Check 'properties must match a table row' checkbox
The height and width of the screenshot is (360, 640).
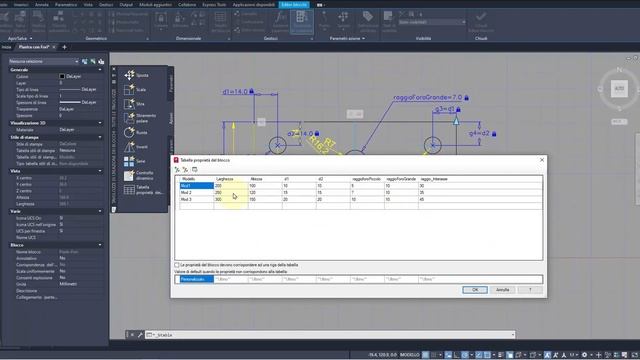point(177,265)
